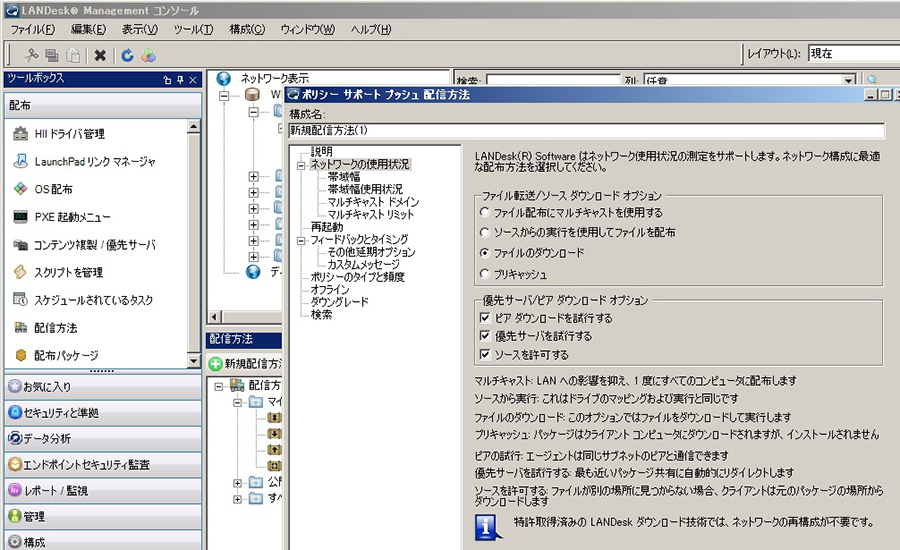Open 配布パッケージ in the toolbox
This screenshot has width=900, height=550.
click(x=66, y=355)
